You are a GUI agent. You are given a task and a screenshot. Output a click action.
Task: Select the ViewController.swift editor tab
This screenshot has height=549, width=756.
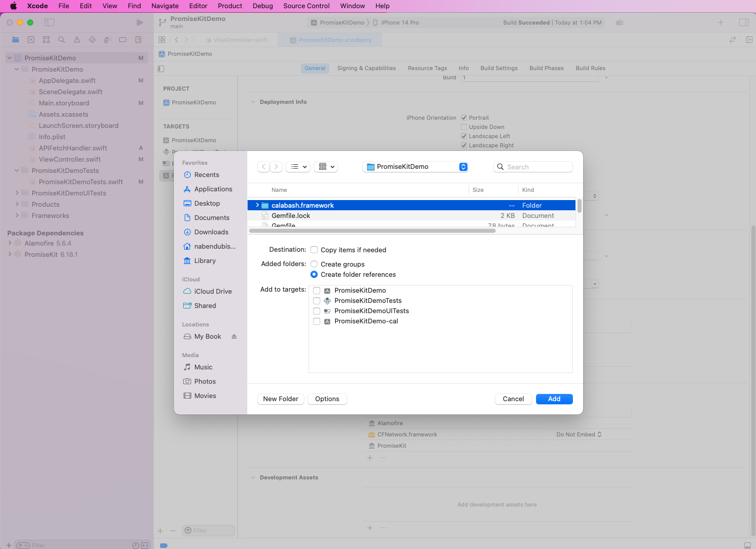tap(236, 40)
